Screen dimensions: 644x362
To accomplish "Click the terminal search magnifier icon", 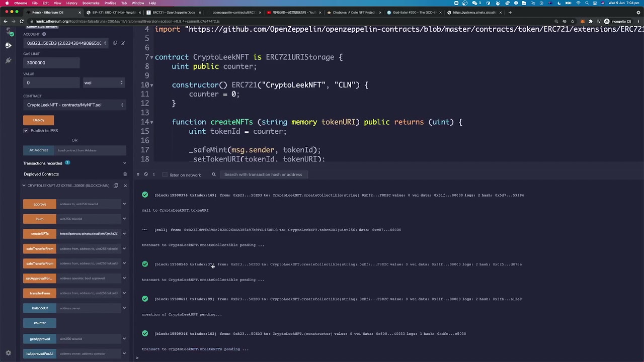I will pyautogui.click(x=214, y=174).
